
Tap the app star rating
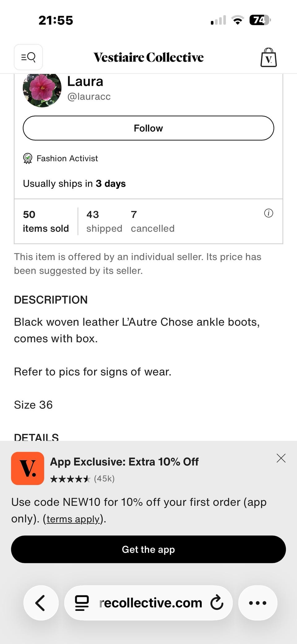(x=70, y=479)
